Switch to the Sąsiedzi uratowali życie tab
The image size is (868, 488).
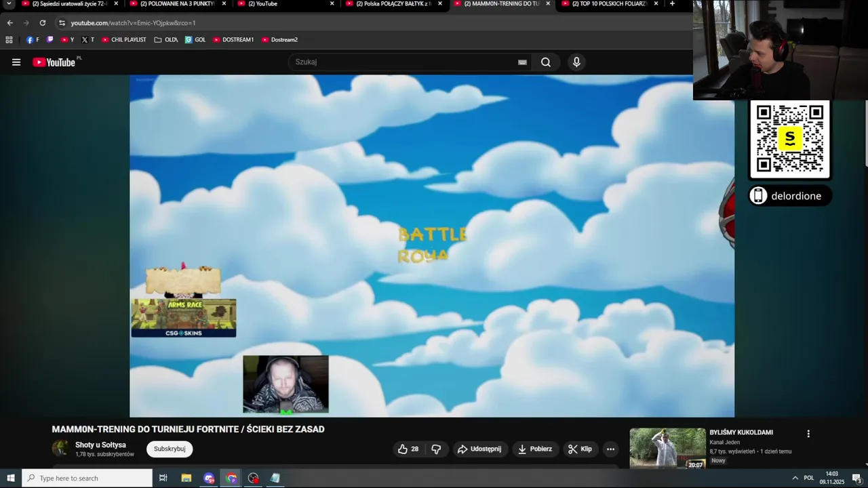pos(69,4)
